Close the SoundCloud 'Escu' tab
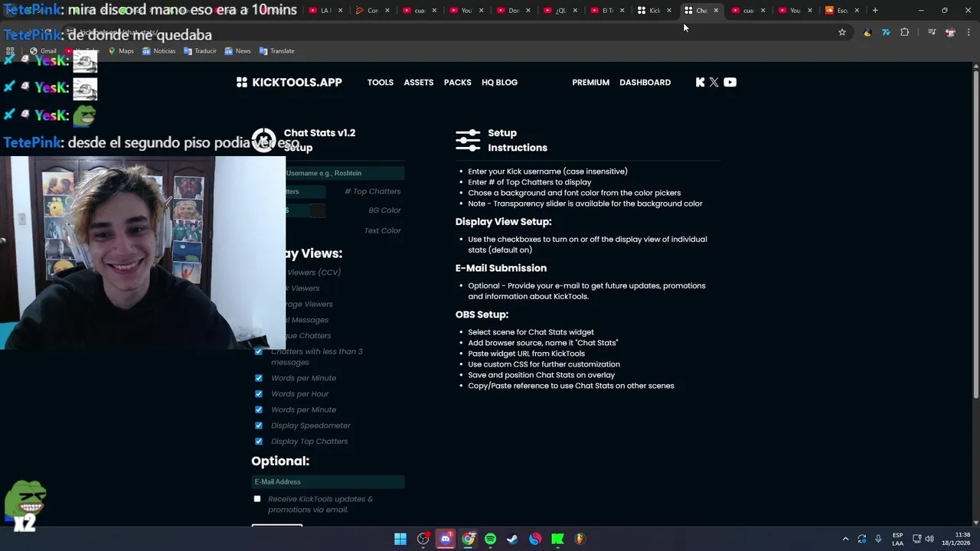 point(857,11)
